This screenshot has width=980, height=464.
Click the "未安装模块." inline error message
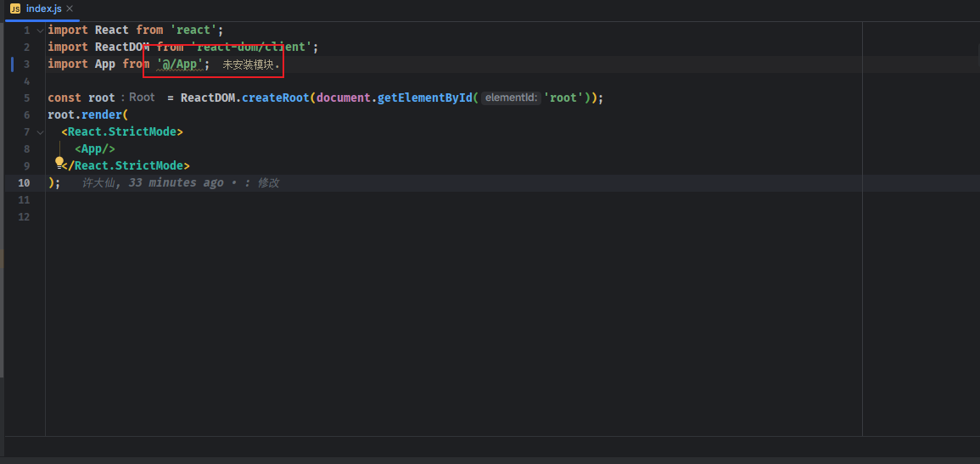coord(250,64)
